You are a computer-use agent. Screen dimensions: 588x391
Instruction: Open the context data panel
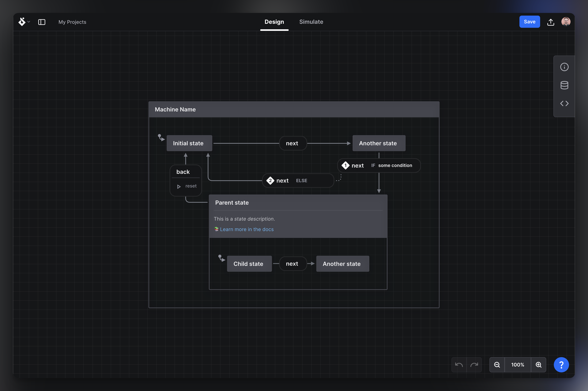pos(564,85)
